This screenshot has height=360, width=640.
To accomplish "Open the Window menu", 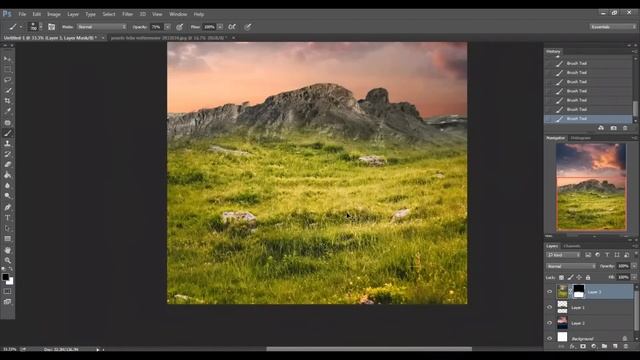I will coord(178,14).
